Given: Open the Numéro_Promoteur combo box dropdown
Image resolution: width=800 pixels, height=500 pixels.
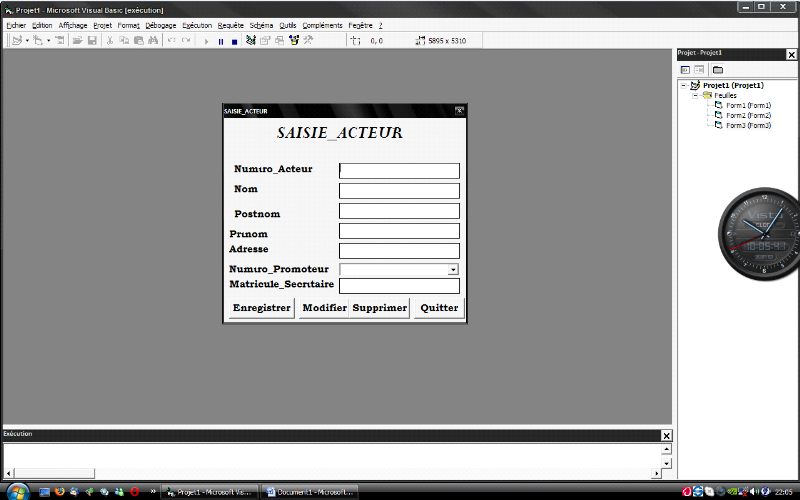Looking at the screenshot, I should pyautogui.click(x=453, y=269).
